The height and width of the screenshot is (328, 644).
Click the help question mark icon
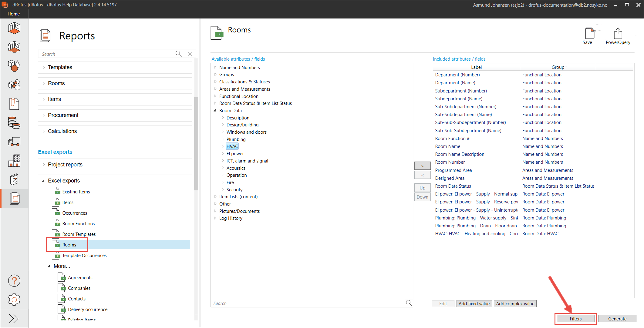(14, 281)
